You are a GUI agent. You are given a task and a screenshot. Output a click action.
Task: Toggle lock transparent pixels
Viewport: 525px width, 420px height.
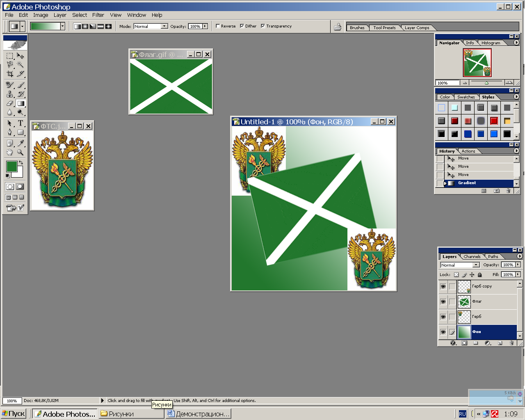[456, 275]
